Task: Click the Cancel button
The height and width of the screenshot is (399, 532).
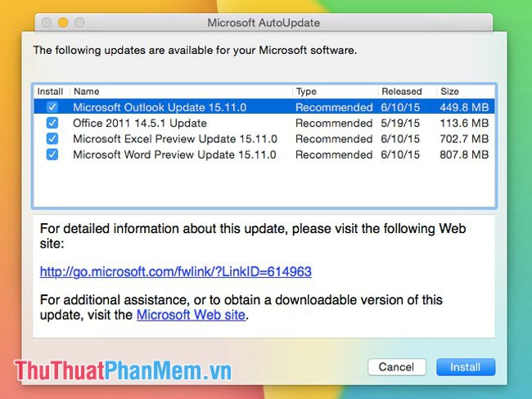Action: tap(397, 367)
